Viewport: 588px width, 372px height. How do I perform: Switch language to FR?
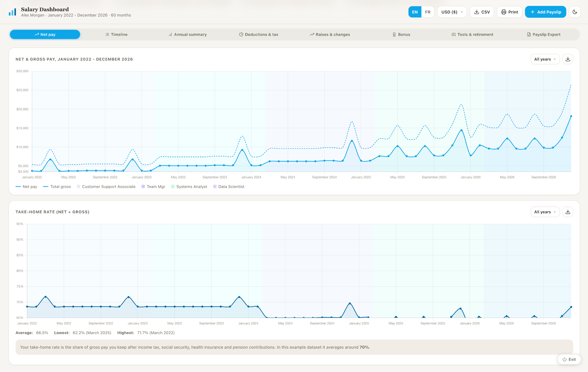(x=428, y=12)
